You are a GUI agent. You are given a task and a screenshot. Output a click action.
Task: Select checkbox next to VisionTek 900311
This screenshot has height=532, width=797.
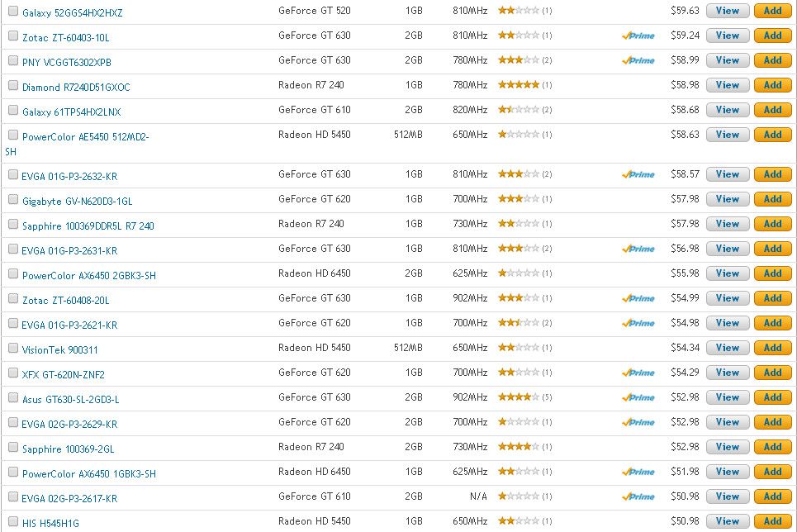click(x=13, y=349)
